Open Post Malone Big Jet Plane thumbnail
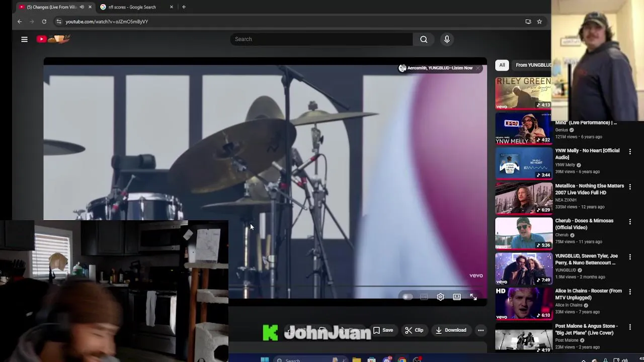 (523, 337)
